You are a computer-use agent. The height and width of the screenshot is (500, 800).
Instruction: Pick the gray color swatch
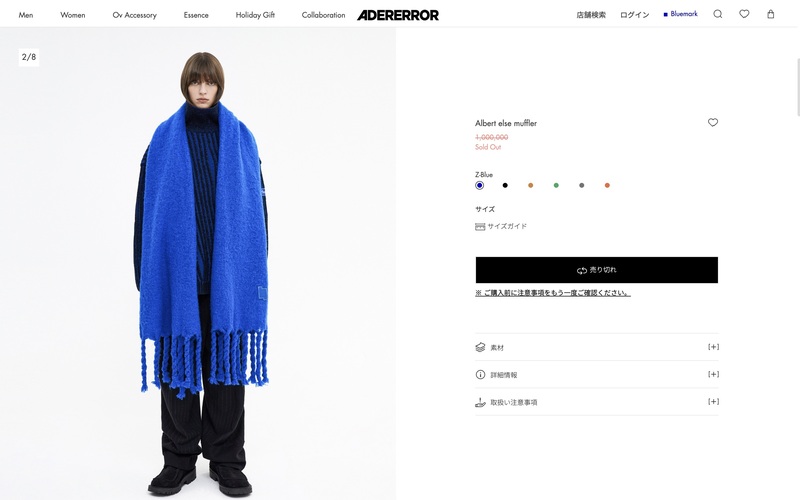pyautogui.click(x=581, y=185)
